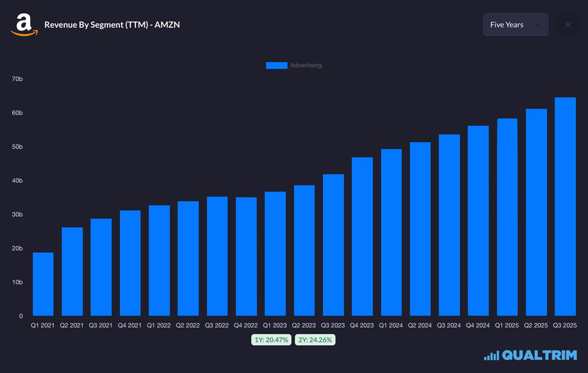
Task: Click the Qualtrim logo
Action: click(x=530, y=355)
